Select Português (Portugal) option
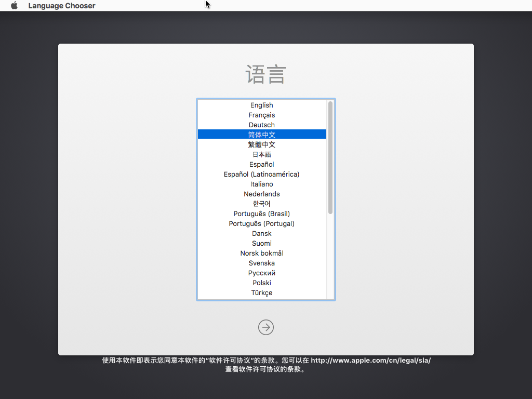 (x=261, y=224)
